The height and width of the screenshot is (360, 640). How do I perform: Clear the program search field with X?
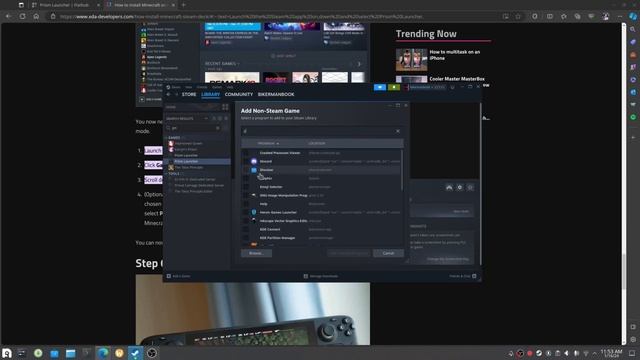click(398, 131)
